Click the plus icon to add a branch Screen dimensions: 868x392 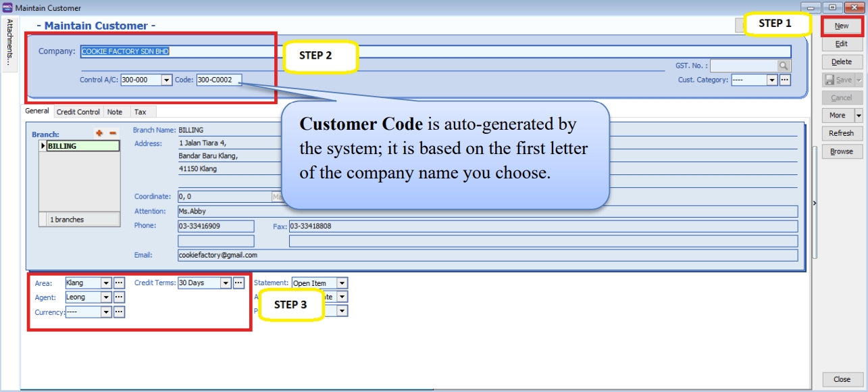coord(99,133)
